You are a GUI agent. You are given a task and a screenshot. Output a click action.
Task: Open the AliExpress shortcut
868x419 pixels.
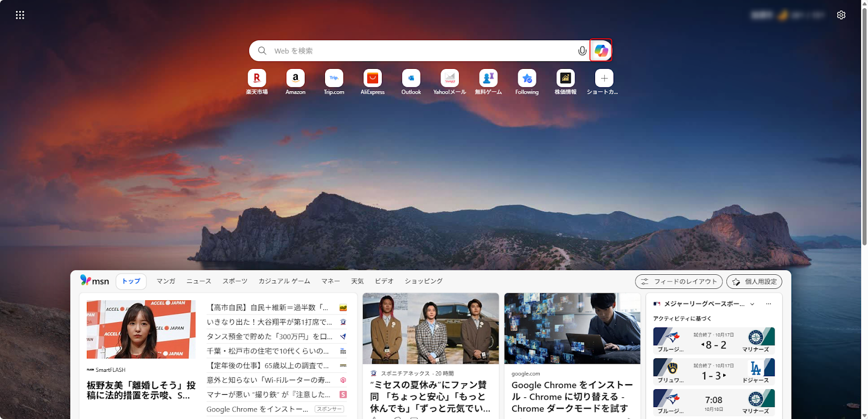click(372, 79)
